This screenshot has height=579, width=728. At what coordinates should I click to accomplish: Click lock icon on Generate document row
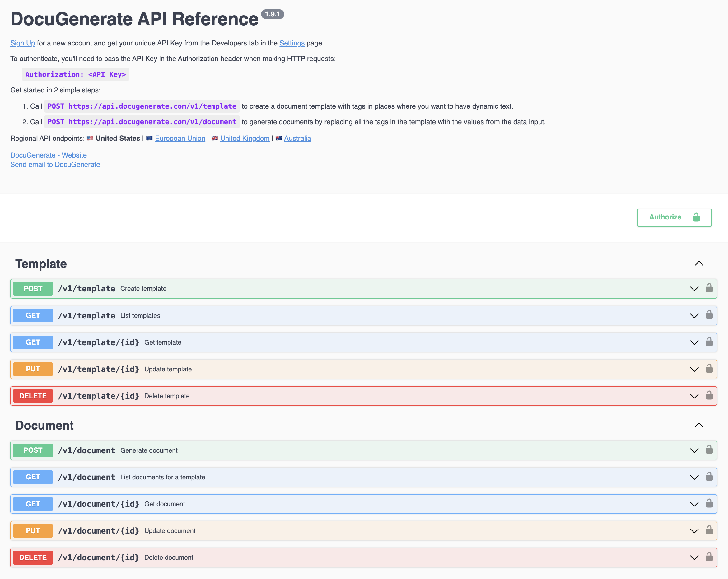pos(709,450)
